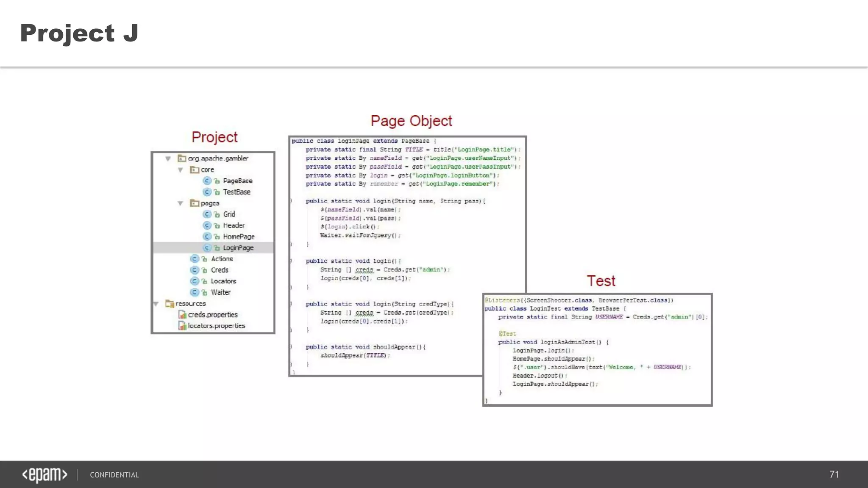The height and width of the screenshot is (488, 868).
Task: Click the 'Waiter.waitForJquery()' code line
Action: point(360,236)
